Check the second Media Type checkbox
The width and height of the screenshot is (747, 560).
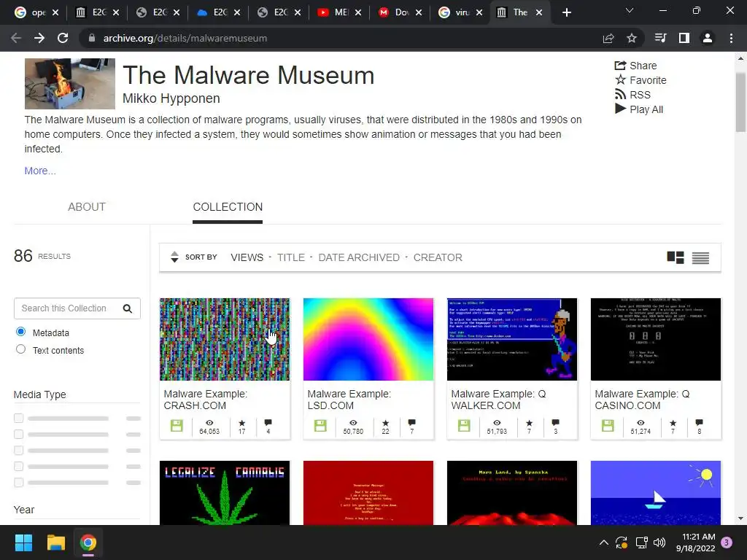coord(18,435)
